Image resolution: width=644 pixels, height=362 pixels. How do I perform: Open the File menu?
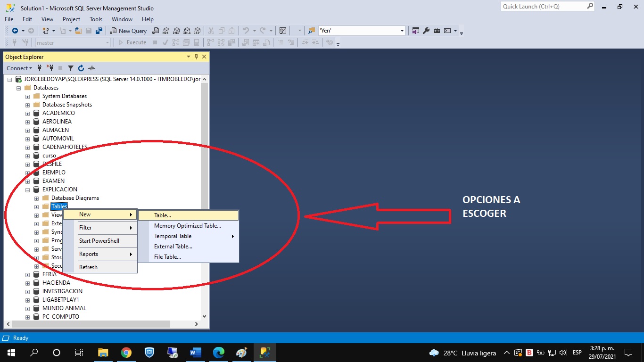point(9,19)
